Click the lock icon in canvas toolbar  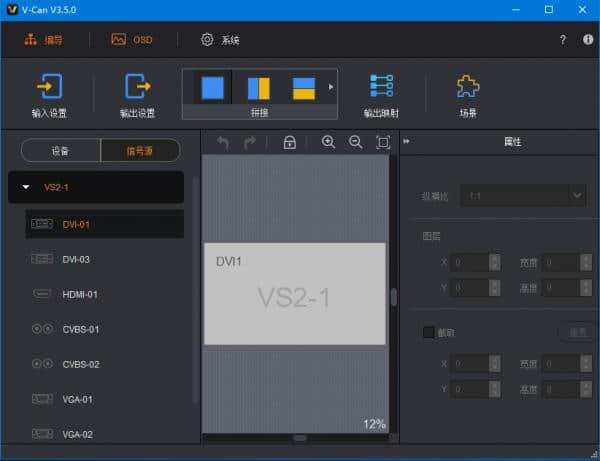289,143
